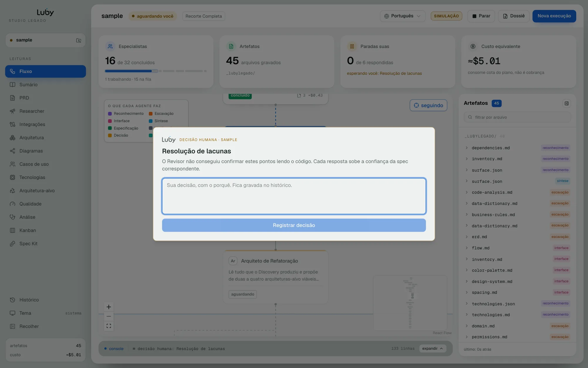Image resolution: width=588 pixels, height=368 pixels.
Task: Click the Casos de uso people icon
Action: click(x=12, y=164)
